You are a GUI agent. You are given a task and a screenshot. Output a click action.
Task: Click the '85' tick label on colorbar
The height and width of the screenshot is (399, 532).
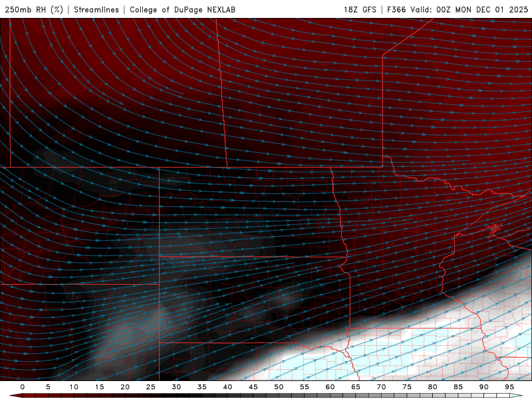(x=458, y=387)
